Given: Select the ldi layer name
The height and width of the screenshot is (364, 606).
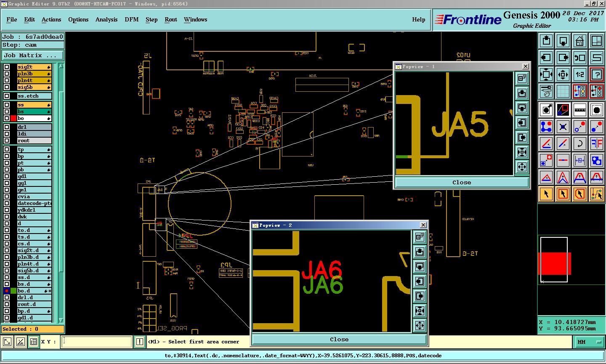Looking at the screenshot, I should click(x=34, y=134).
